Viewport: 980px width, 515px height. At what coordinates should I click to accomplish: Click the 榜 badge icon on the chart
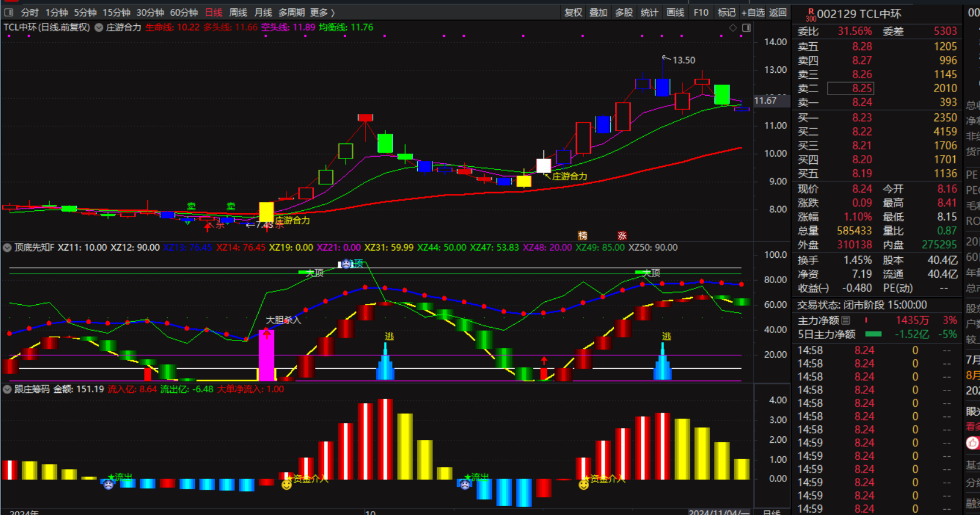pos(583,235)
